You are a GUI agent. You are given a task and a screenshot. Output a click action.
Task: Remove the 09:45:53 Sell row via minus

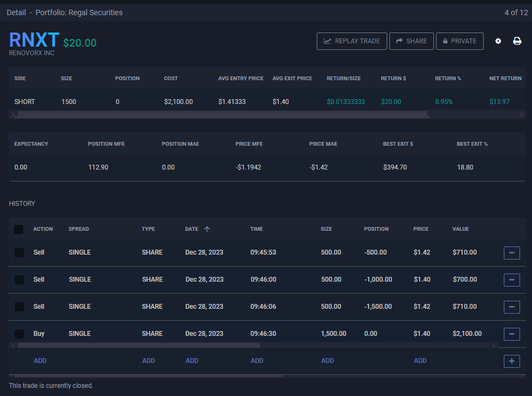511,253
